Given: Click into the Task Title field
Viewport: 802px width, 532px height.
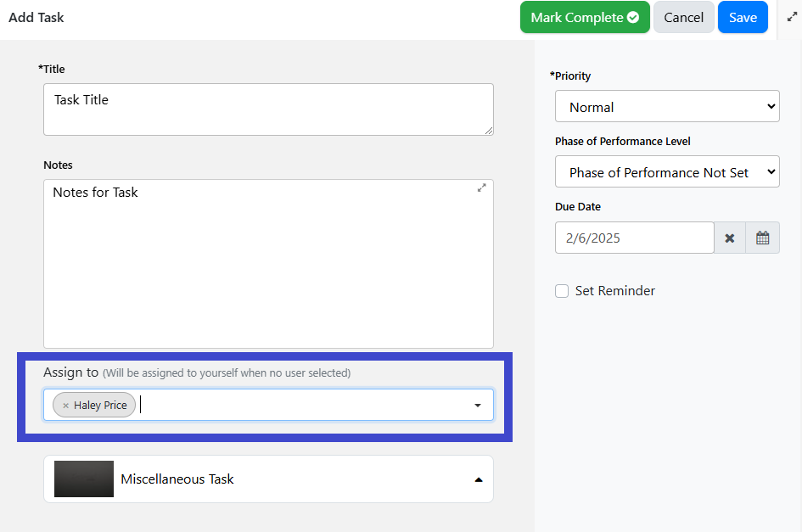Looking at the screenshot, I should click(268, 109).
